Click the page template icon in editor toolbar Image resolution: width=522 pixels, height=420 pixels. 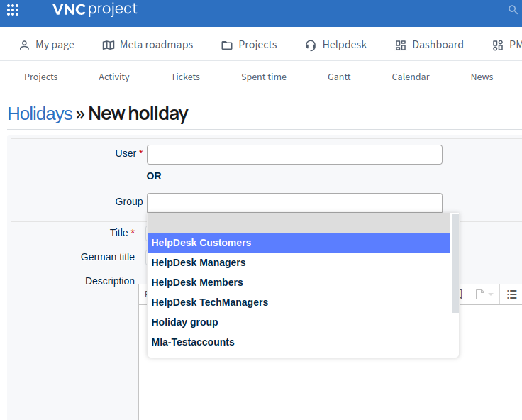pyautogui.click(x=480, y=294)
